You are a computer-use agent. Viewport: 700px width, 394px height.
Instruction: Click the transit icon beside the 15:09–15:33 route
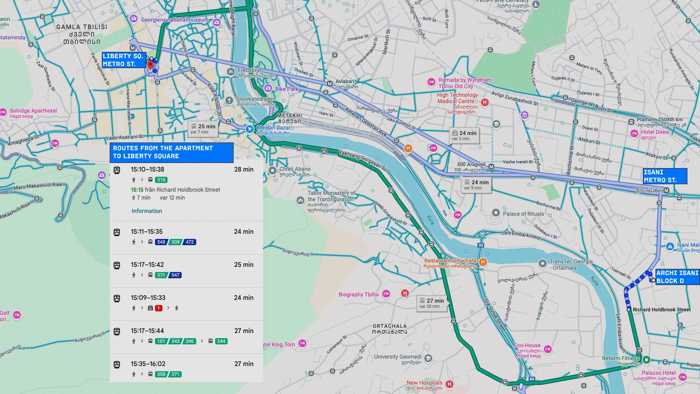(x=117, y=299)
